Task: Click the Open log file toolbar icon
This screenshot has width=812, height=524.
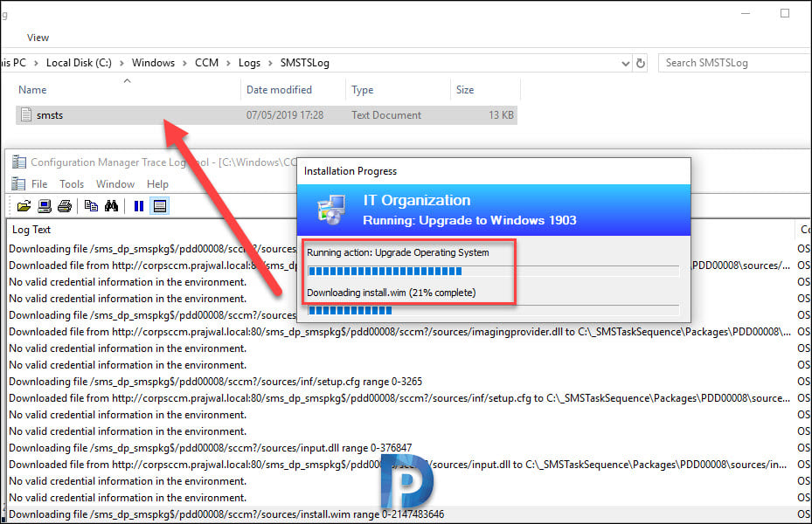Action: pos(24,206)
